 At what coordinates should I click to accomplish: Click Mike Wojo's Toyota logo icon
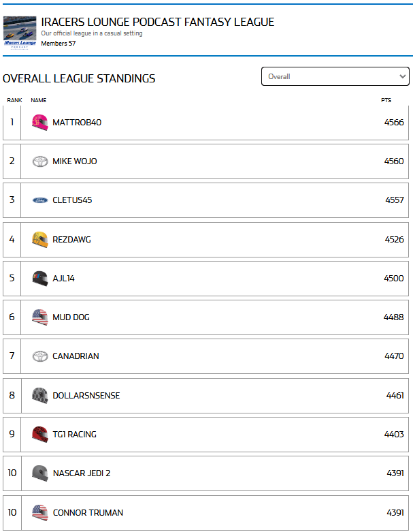click(40, 161)
